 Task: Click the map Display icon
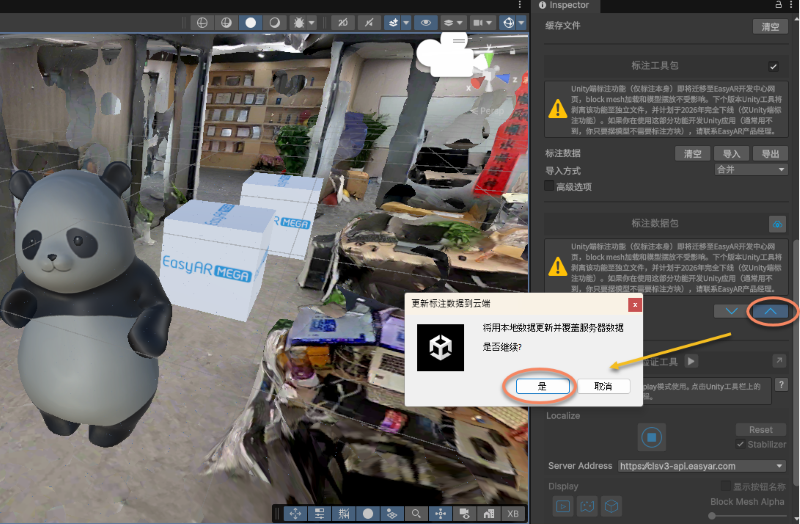coord(587,506)
